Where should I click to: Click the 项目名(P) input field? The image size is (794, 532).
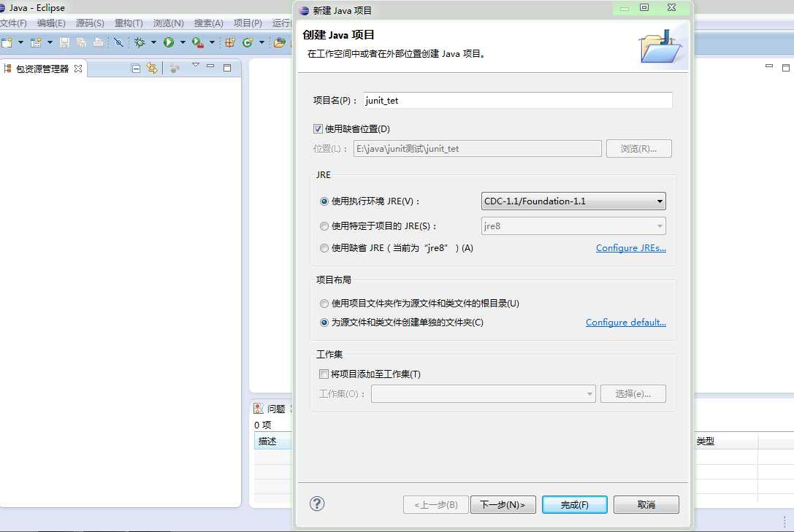click(517, 100)
